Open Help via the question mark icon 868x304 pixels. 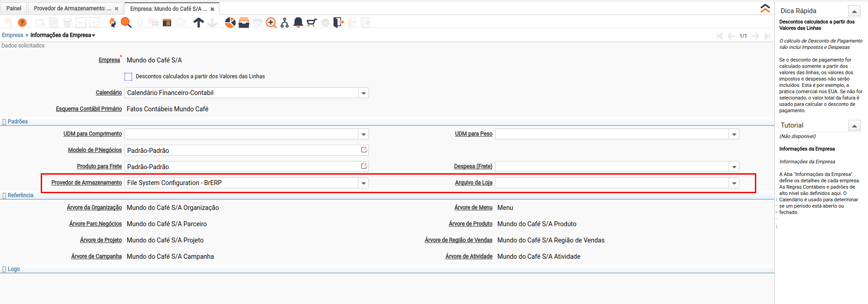click(x=22, y=23)
